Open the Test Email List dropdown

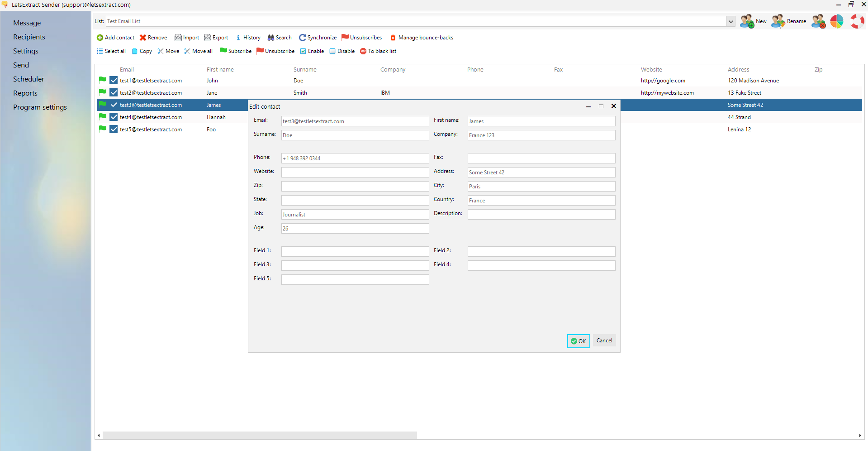click(730, 21)
